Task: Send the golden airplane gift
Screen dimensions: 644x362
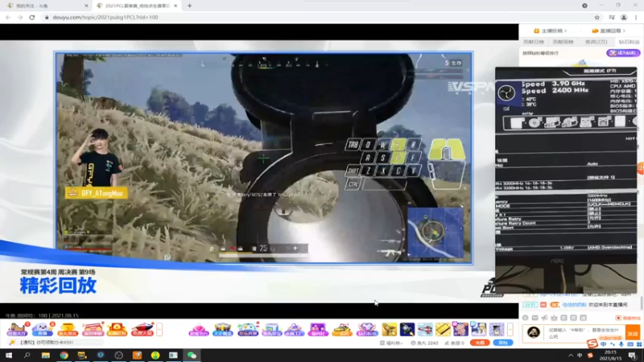Action: click(389, 330)
